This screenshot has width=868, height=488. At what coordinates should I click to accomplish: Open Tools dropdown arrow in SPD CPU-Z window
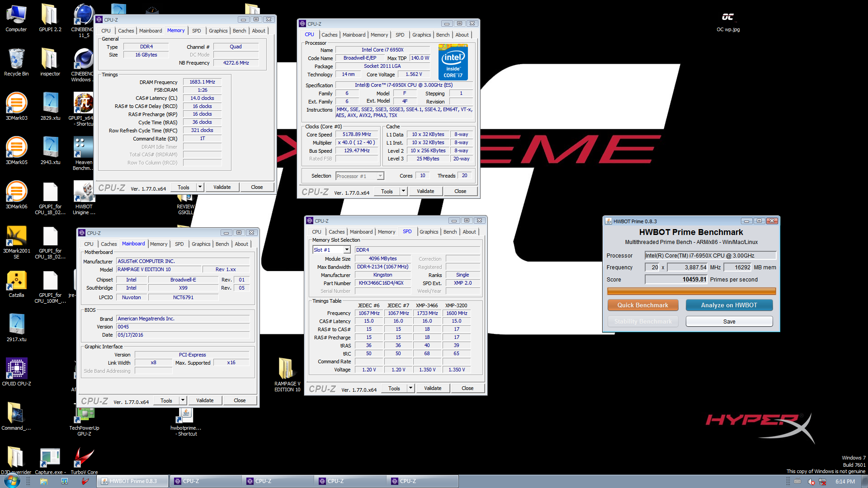coord(410,388)
